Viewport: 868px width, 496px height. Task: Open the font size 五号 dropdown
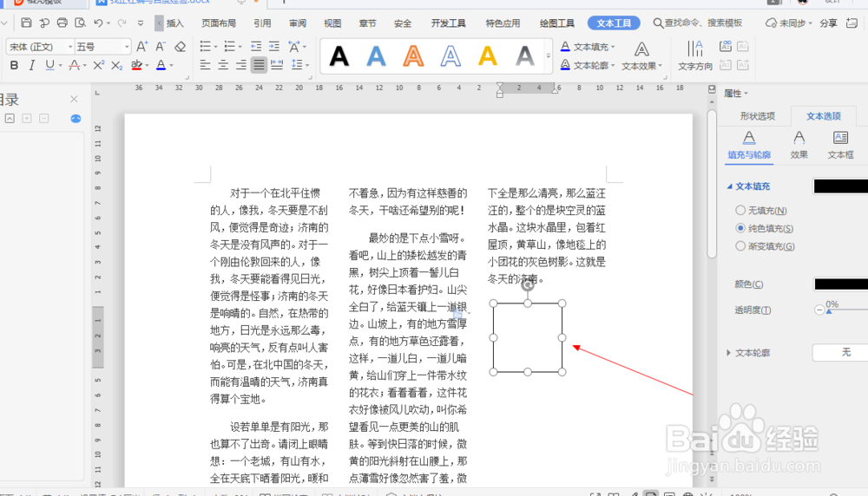pos(127,47)
